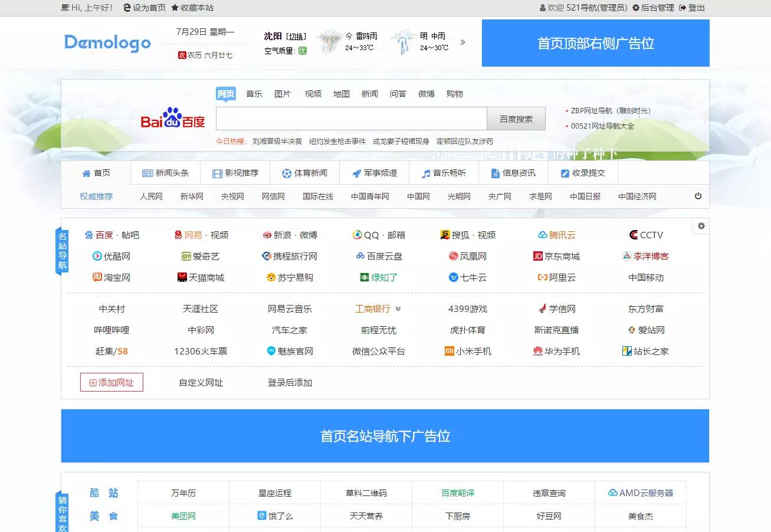The image size is (771, 532).
Task: Switch to the 音乐 search tab
Action: tap(254, 93)
